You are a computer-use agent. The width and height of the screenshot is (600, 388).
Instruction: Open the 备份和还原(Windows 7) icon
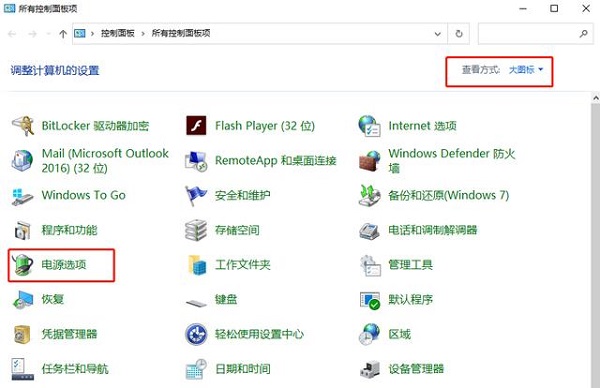coord(369,196)
